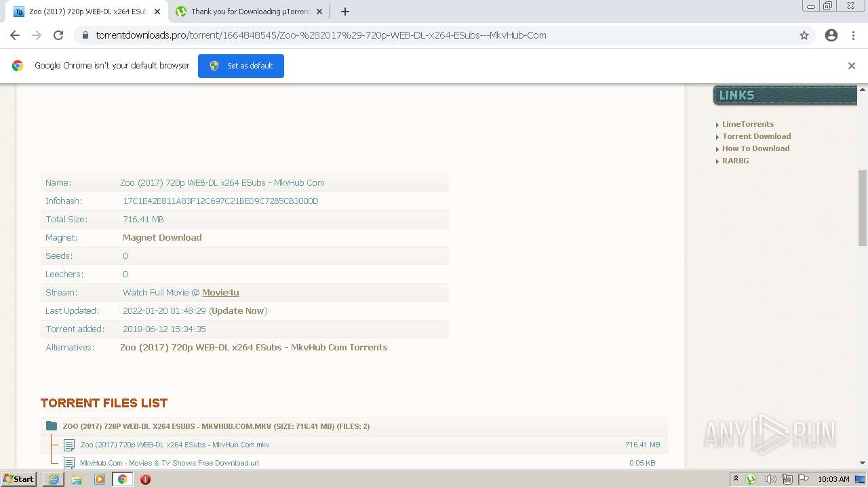Click the red security shield taskbar icon
Viewport: 868px width, 488px height.
[x=145, y=479]
